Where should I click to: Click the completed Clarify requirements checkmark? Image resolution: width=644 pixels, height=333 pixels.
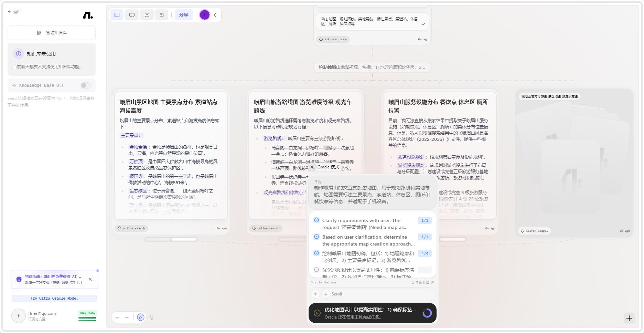tap(316, 220)
